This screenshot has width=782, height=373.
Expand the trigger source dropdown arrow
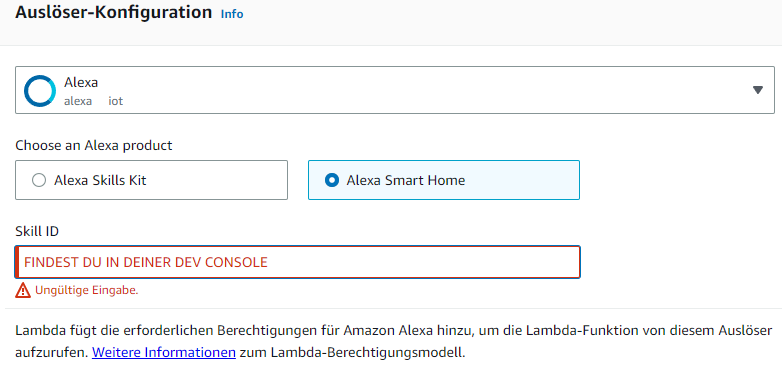pos(758,90)
